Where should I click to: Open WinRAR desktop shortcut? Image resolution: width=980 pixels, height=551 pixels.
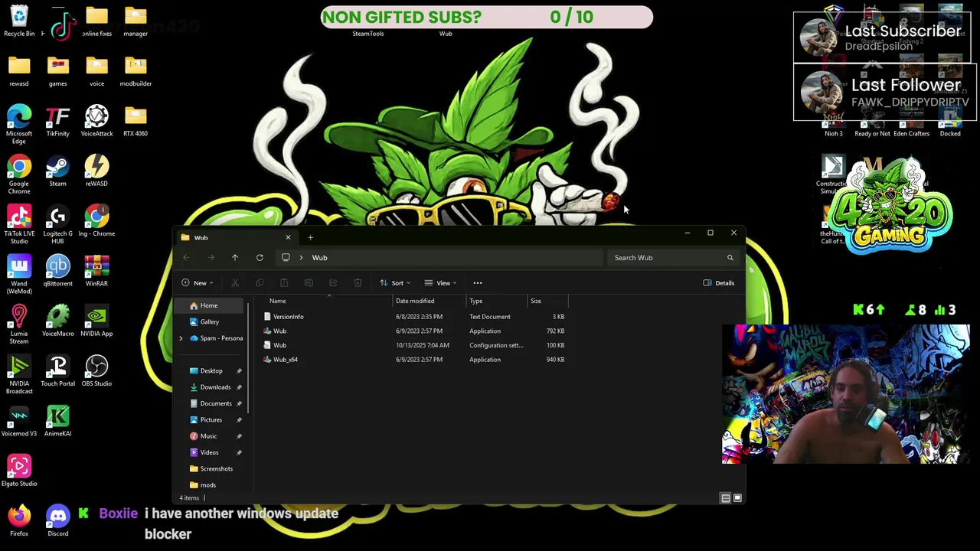[96, 270]
